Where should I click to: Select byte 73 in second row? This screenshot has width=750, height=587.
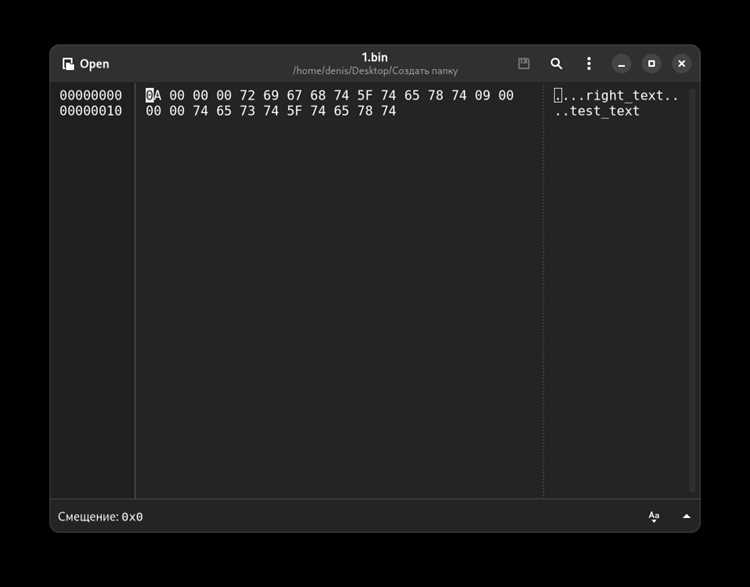click(247, 111)
